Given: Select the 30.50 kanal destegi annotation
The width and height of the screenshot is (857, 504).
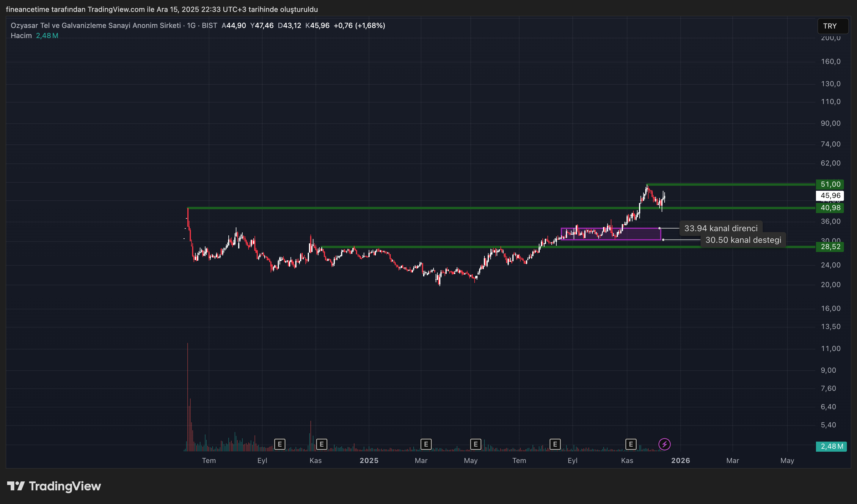Looking at the screenshot, I should coord(743,240).
